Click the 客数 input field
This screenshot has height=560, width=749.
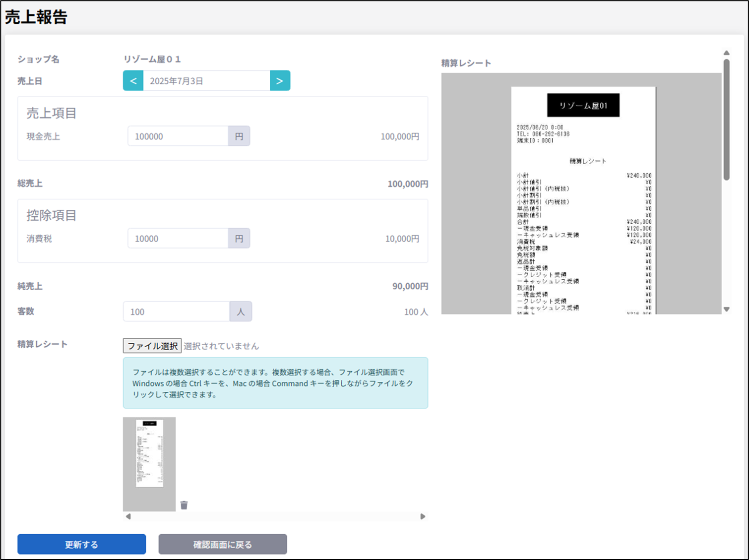point(176,312)
